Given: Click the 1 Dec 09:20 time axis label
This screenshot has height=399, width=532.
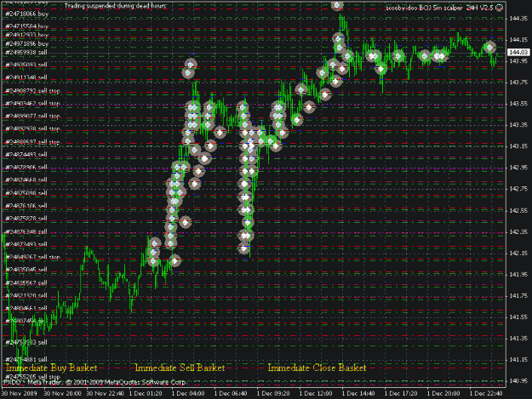Looking at the screenshot, I should coord(273,394).
